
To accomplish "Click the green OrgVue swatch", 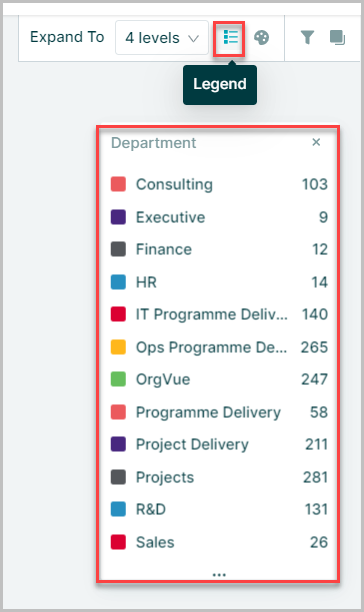I will (x=118, y=379).
